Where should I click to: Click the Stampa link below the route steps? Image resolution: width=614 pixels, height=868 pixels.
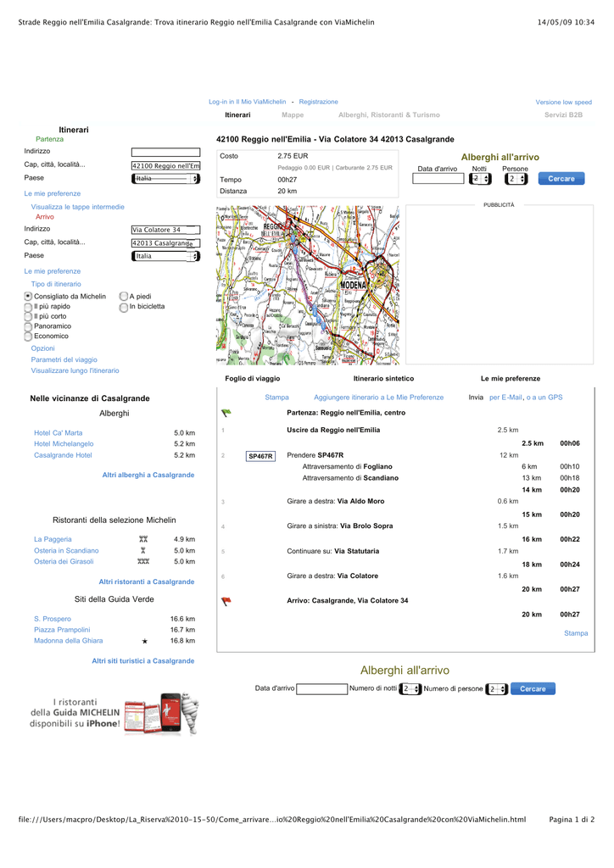[576, 633]
